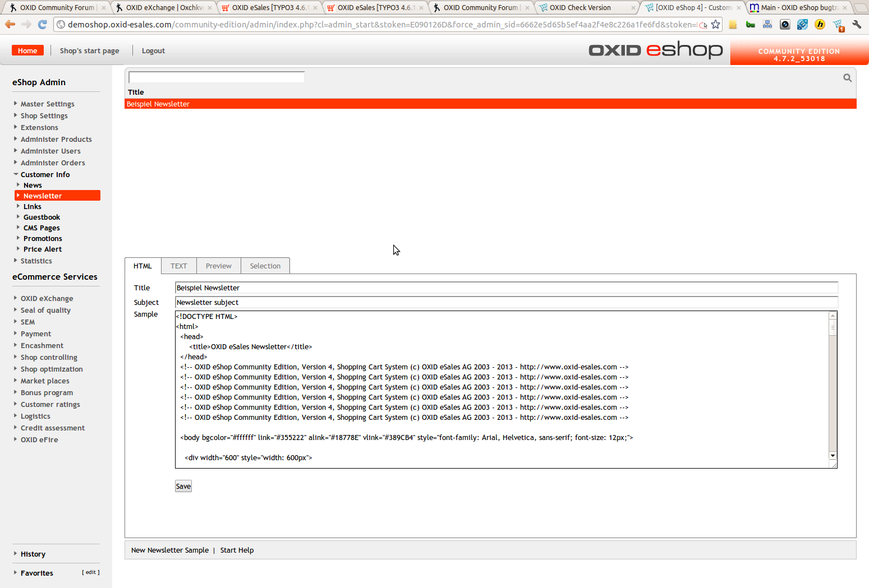869x588 pixels.
Task: Reload the page using browser refresh icon
Action: 42,25
